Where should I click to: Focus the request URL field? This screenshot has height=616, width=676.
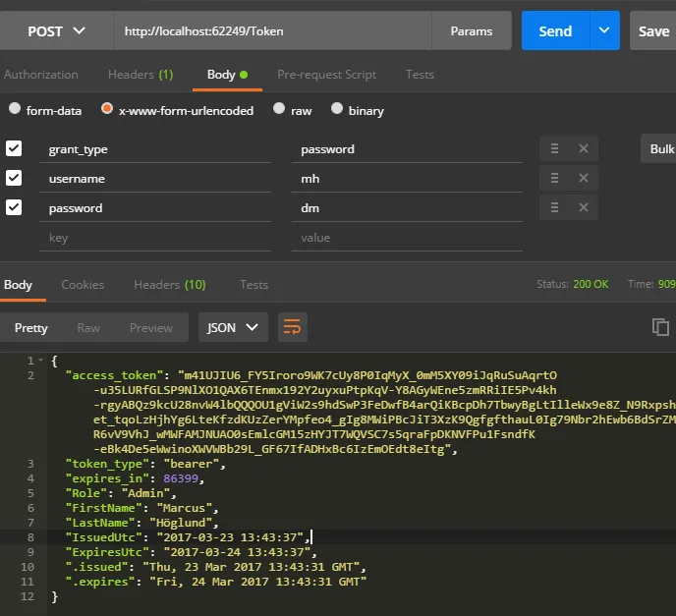pos(272,30)
